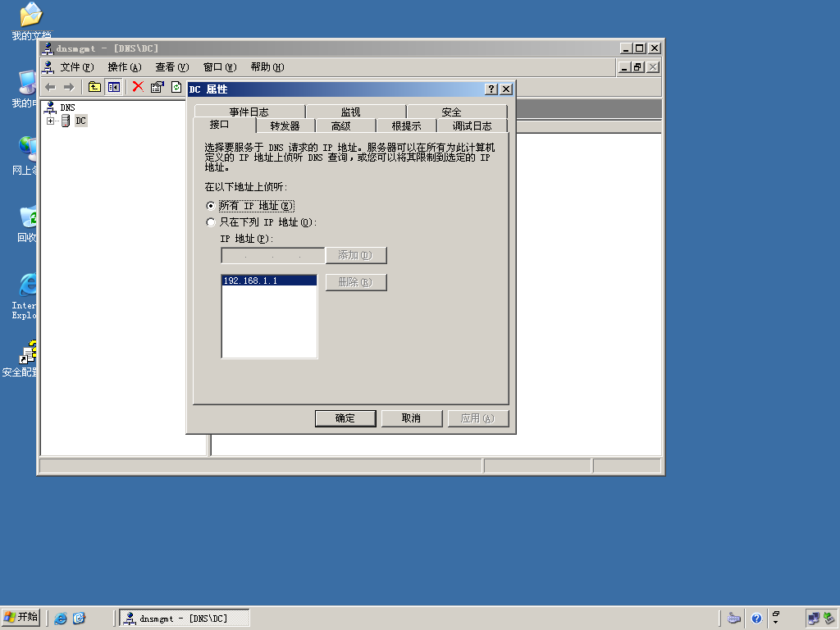Switch to the 安全 tab
The image size is (840, 630).
point(452,112)
